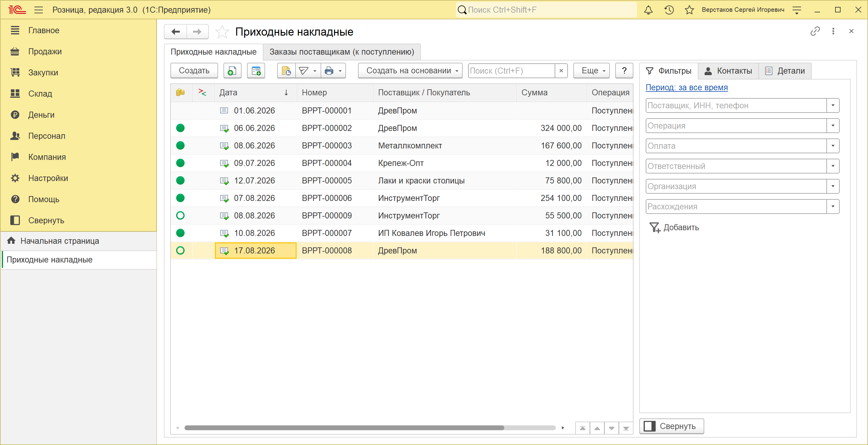
Task: Click the document status clock icon button
Action: click(x=287, y=71)
